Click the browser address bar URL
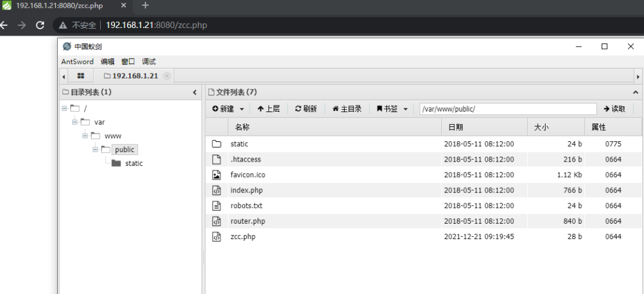This screenshot has height=294, width=644. [x=156, y=26]
